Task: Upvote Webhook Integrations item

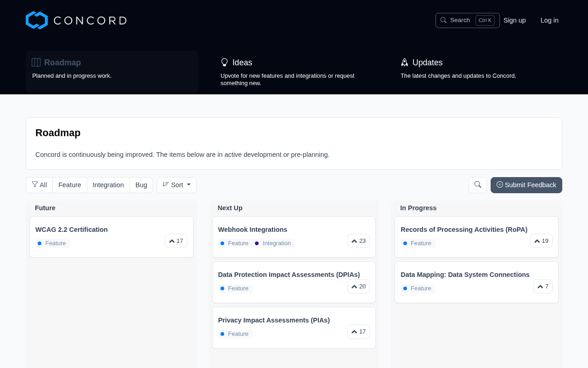Action: pyautogui.click(x=358, y=241)
